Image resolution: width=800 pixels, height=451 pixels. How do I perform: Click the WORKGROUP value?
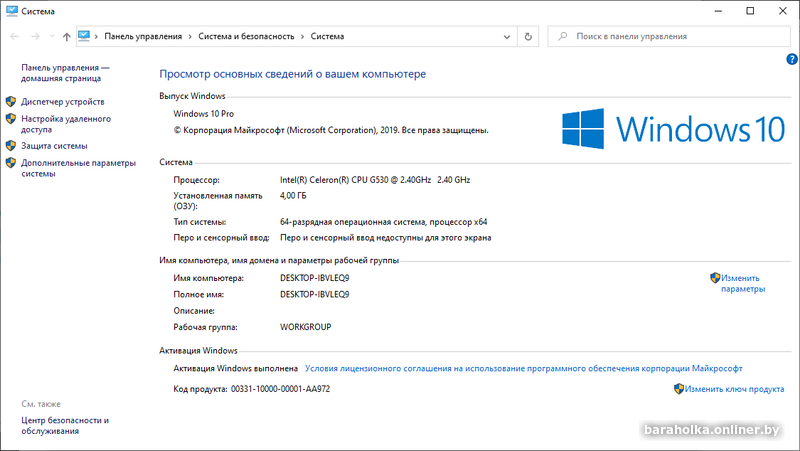(x=306, y=327)
